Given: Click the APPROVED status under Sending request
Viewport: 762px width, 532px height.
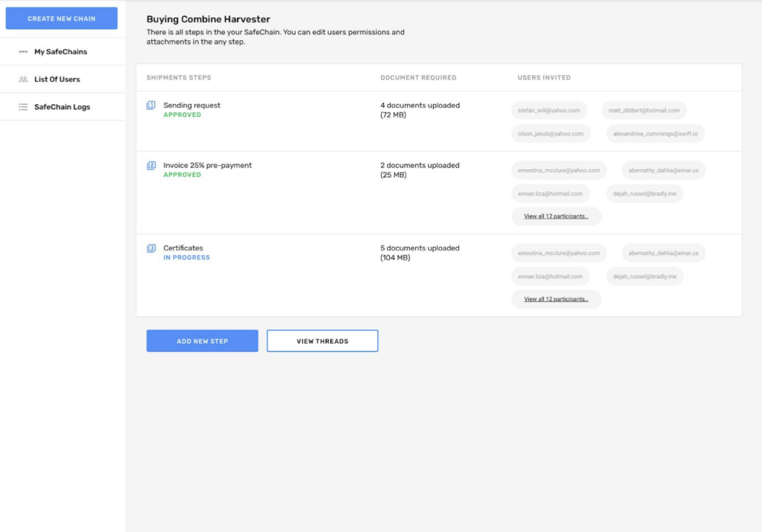Looking at the screenshot, I should (183, 114).
